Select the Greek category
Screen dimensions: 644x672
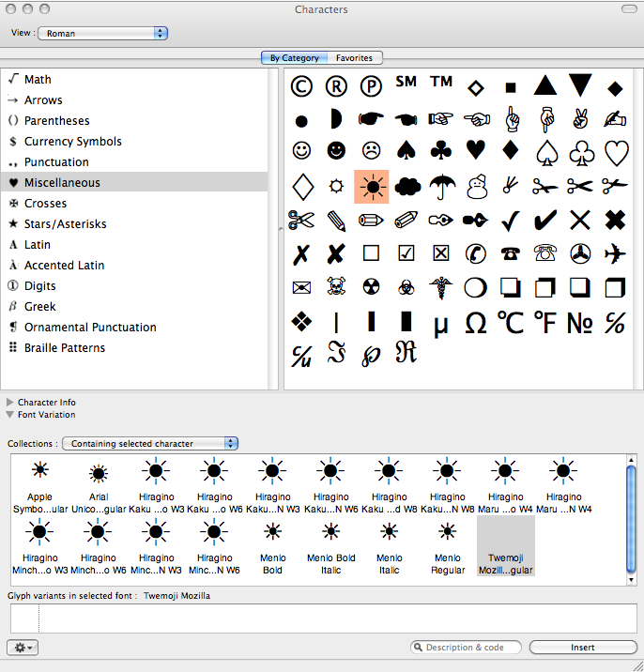click(x=134, y=306)
